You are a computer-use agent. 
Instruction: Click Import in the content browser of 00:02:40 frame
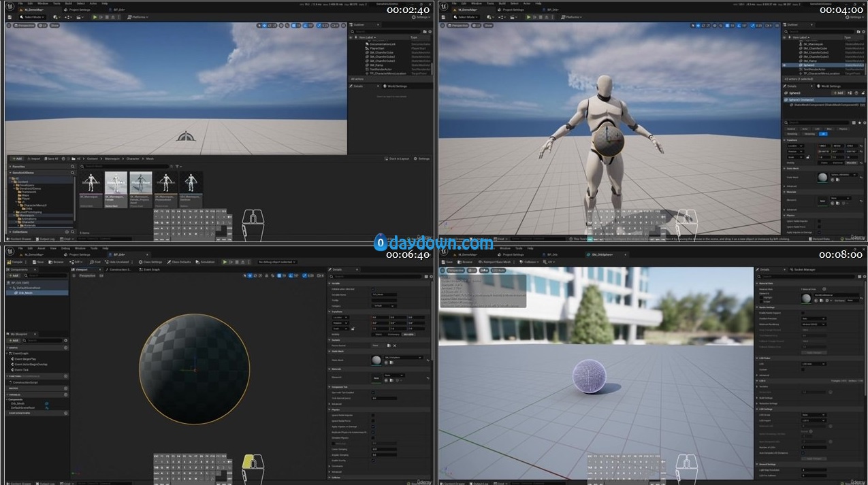click(x=34, y=158)
